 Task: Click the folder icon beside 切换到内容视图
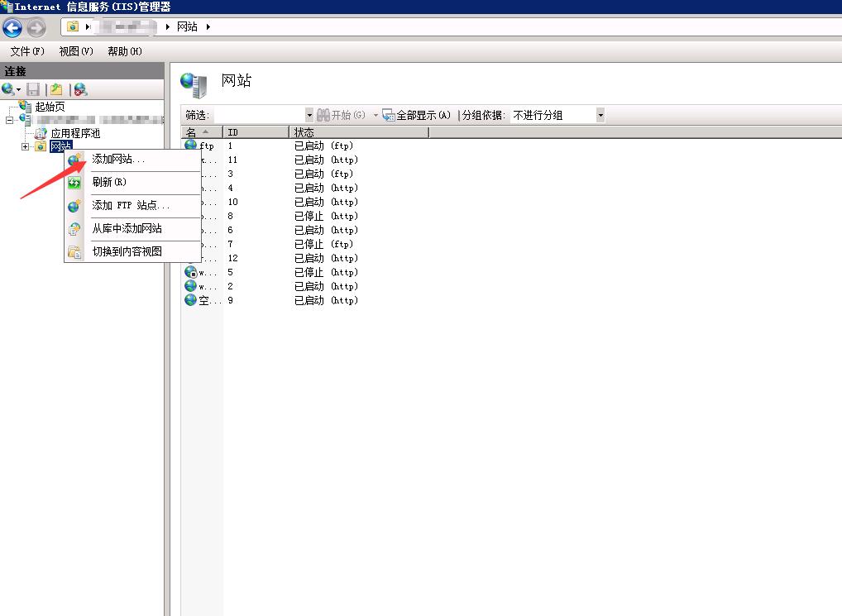pyautogui.click(x=74, y=252)
